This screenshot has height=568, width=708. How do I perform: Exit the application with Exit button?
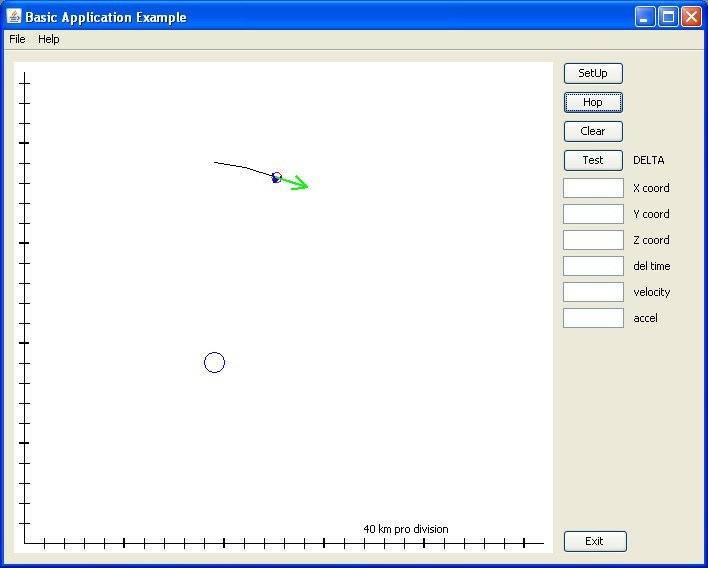[595, 541]
